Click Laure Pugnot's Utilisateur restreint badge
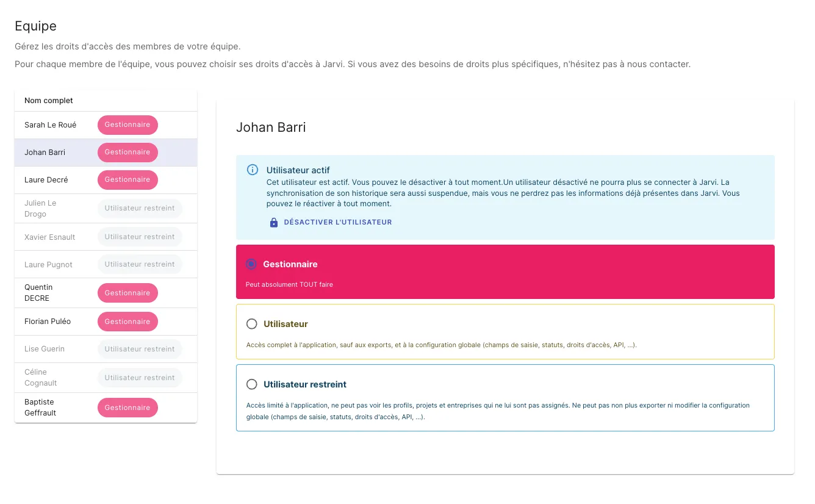This screenshot has width=815, height=504. click(x=140, y=264)
